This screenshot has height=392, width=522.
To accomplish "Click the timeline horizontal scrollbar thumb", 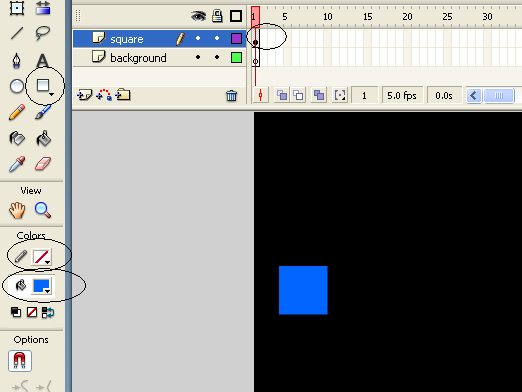I will tap(499, 96).
